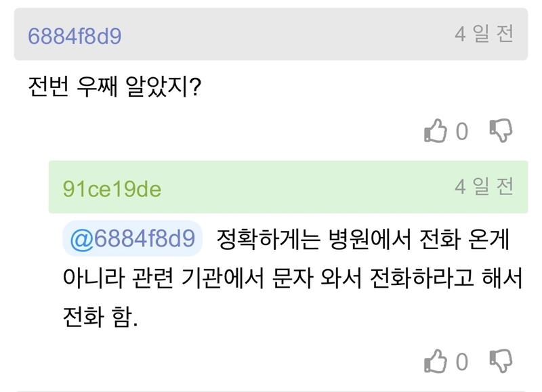
Task: Open the profile of user 91ce19de
Action: tap(112, 189)
